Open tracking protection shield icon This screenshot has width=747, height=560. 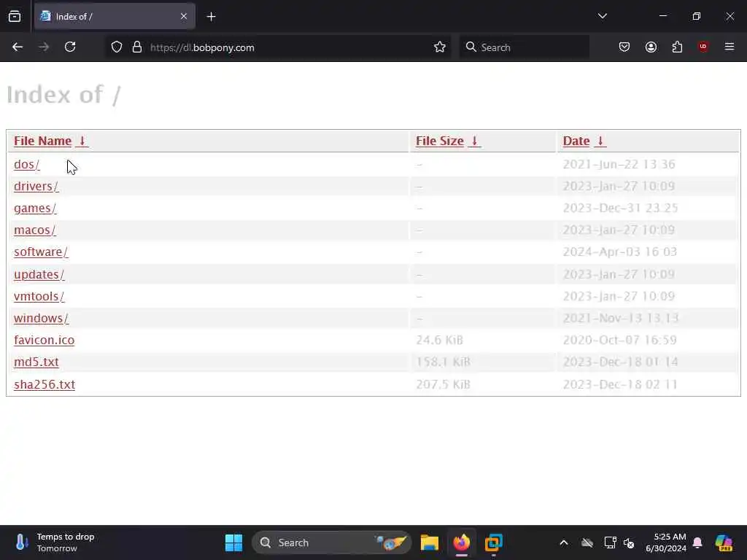pos(117,47)
